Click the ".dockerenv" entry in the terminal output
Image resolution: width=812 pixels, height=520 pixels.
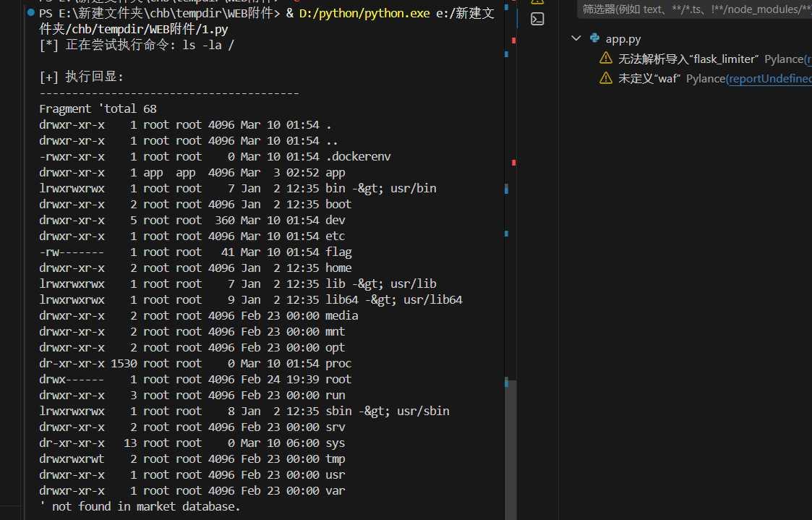358,156
